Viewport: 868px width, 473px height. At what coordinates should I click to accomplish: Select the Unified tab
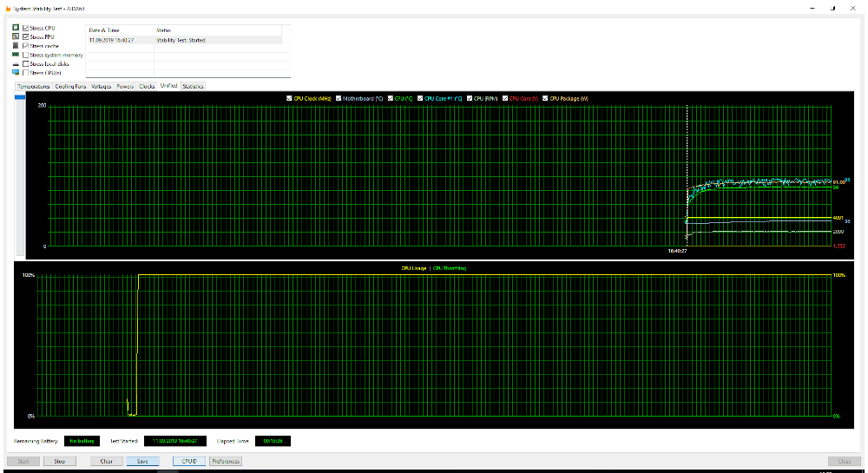169,85
